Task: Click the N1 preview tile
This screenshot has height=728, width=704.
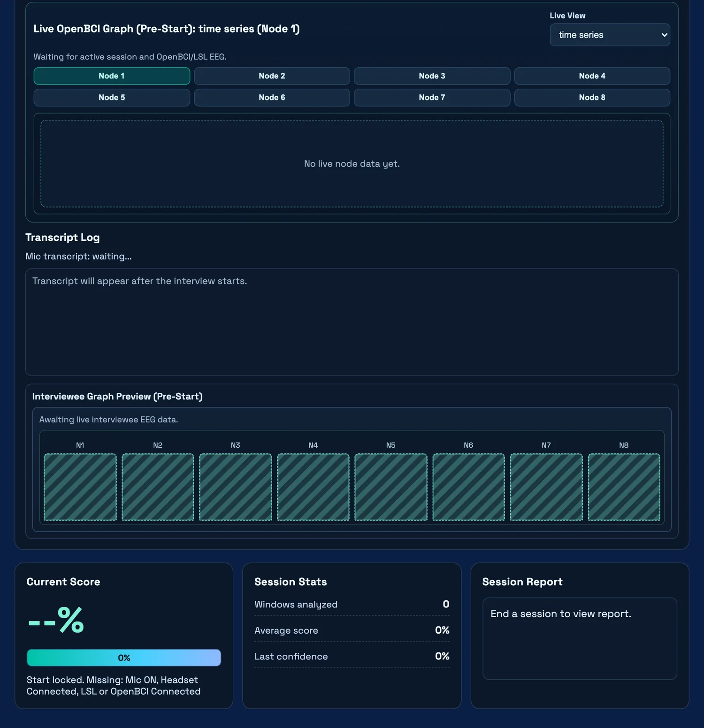Action: [x=80, y=487]
